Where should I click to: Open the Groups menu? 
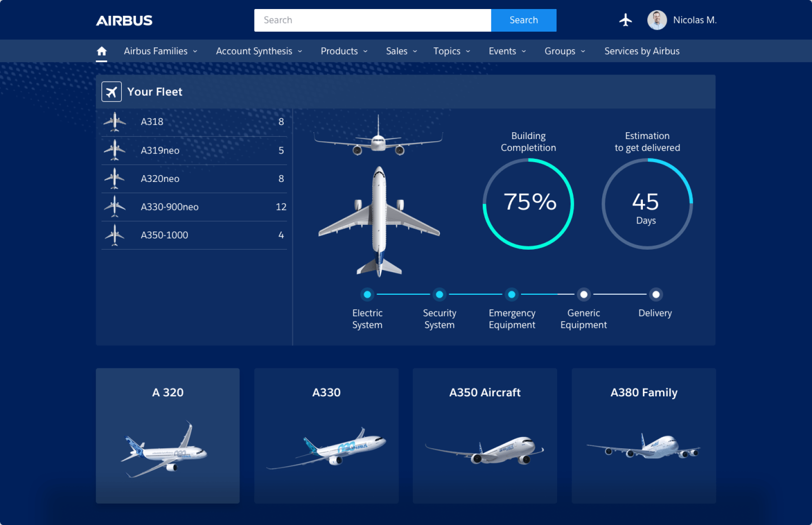(560, 51)
